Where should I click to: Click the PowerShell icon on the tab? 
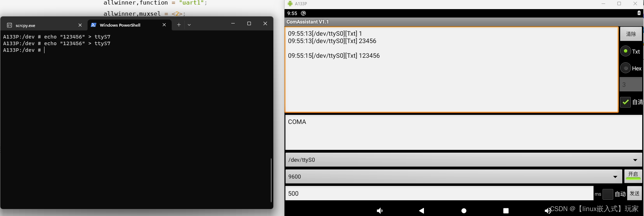[94, 25]
